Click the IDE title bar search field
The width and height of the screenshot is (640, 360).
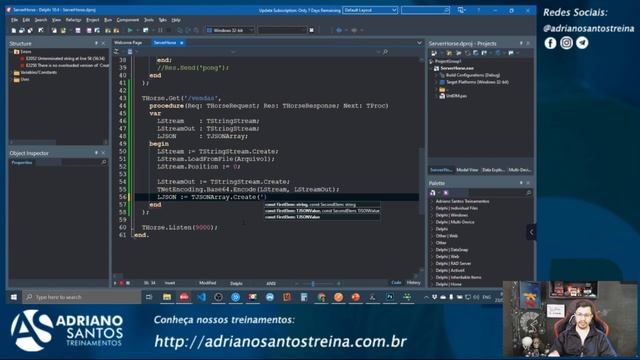(x=425, y=10)
